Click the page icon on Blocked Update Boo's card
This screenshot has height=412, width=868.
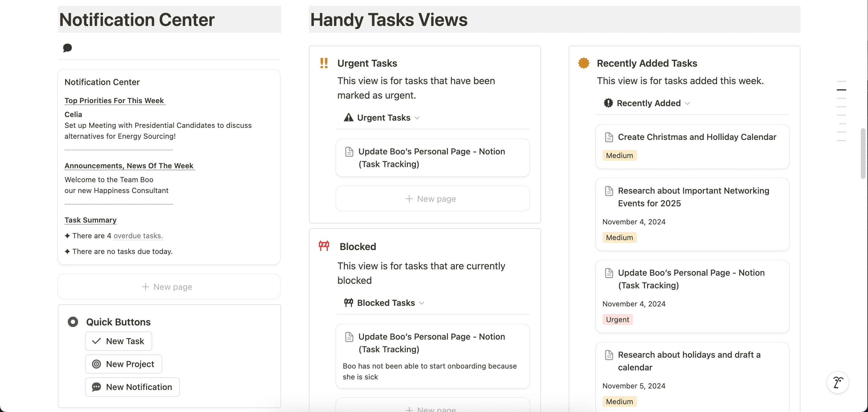(349, 337)
